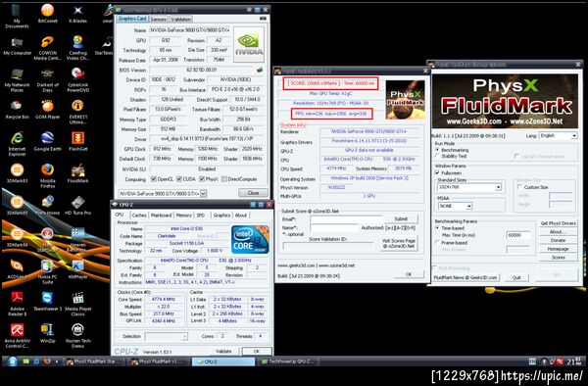Toggle DirectCompute checkbox in GPU-Z
Viewport: 588px width, 386px height.
point(224,179)
